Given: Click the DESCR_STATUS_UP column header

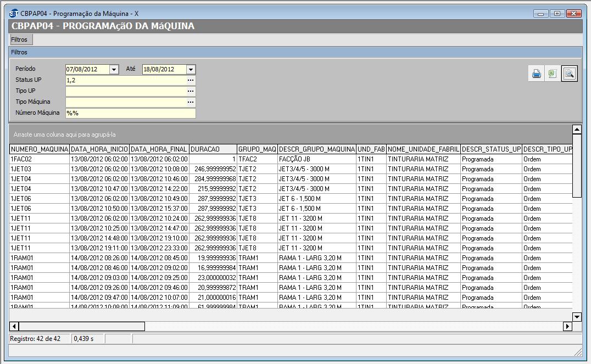Looking at the screenshot, I should 491,149.
